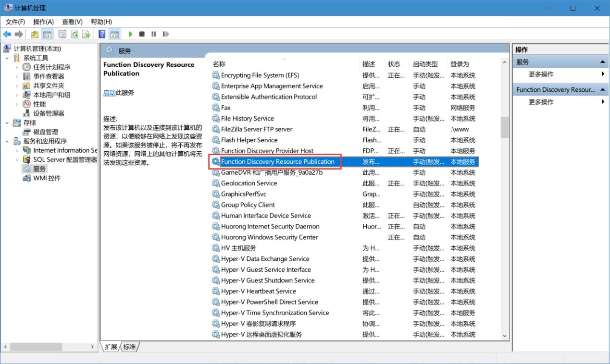This screenshot has width=610, height=364.
Task: Open the 操作(A) menu
Action: [43, 22]
